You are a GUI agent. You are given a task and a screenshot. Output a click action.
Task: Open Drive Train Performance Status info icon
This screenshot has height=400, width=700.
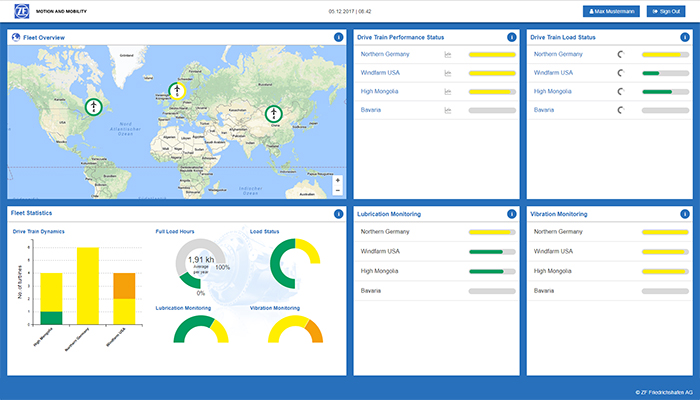pyautogui.click(x=512, y=38)
